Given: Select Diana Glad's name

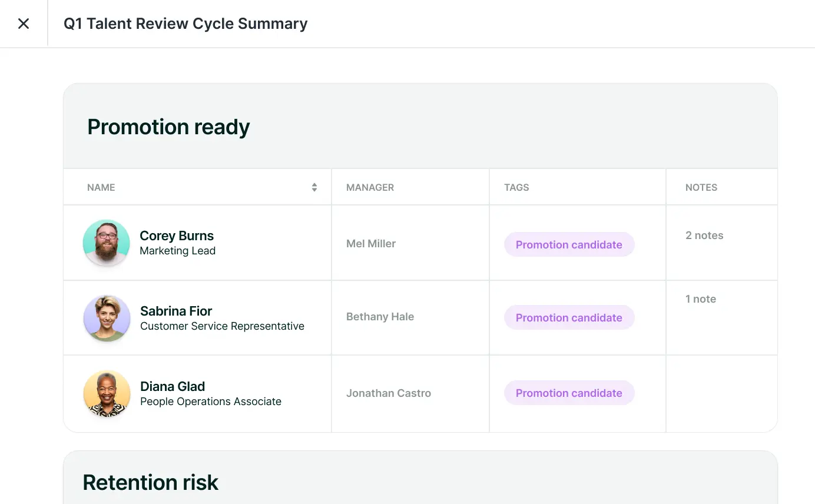Looking at the screenshot, I should pyautogui.click(x=173, y=386).
